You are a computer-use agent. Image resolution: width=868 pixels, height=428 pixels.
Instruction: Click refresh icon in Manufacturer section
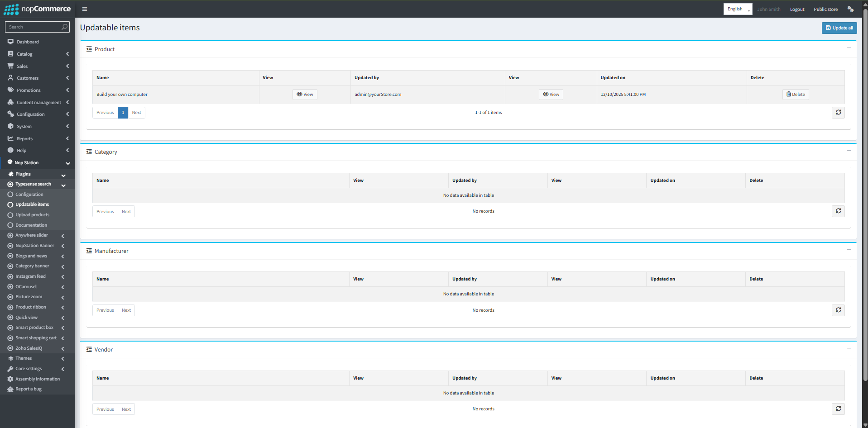(x=838, y=310)
